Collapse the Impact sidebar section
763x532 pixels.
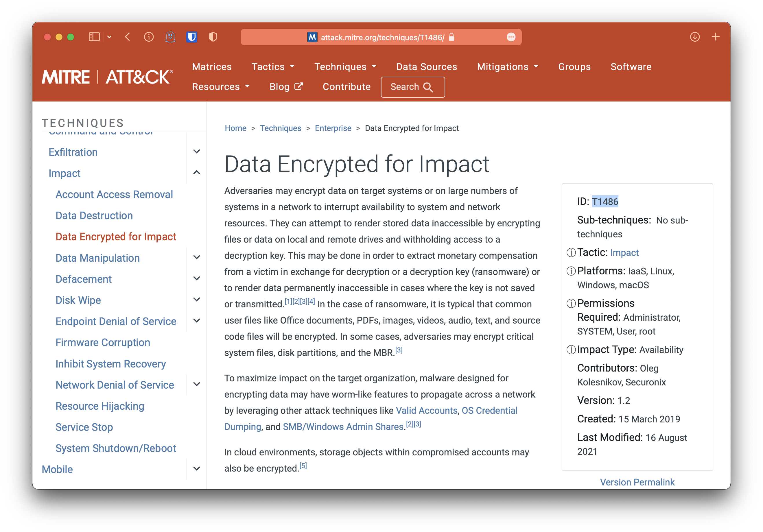coord(196,172)
